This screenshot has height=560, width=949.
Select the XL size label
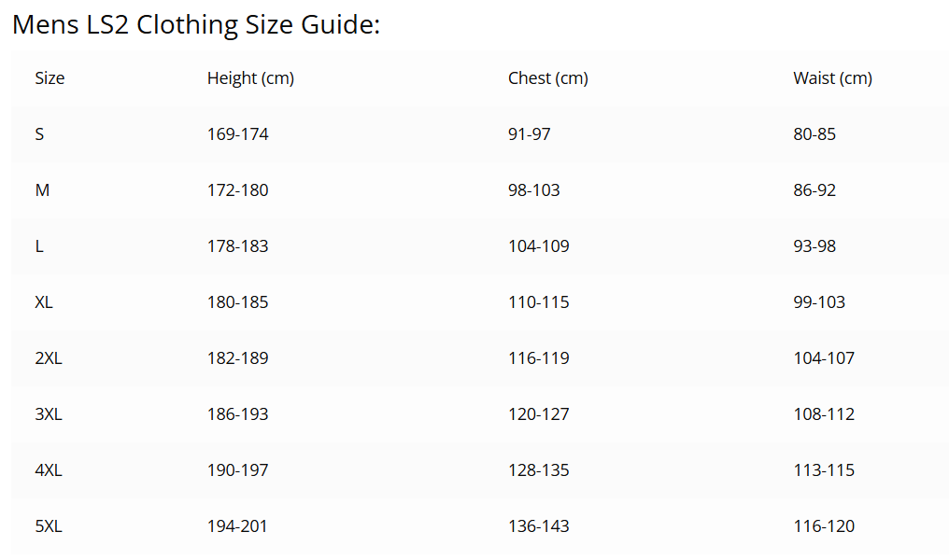(x=44, y=302)
